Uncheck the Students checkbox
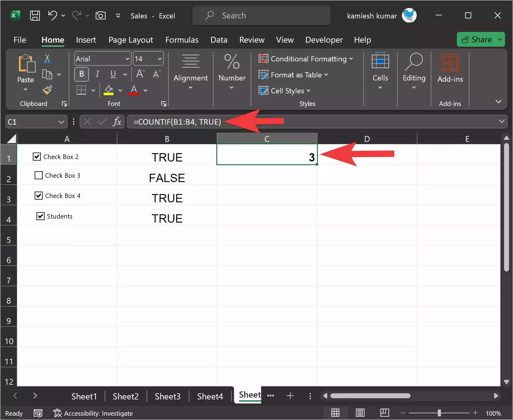The image size is (513, 420). pyautogui.click(x=40, y=216)
